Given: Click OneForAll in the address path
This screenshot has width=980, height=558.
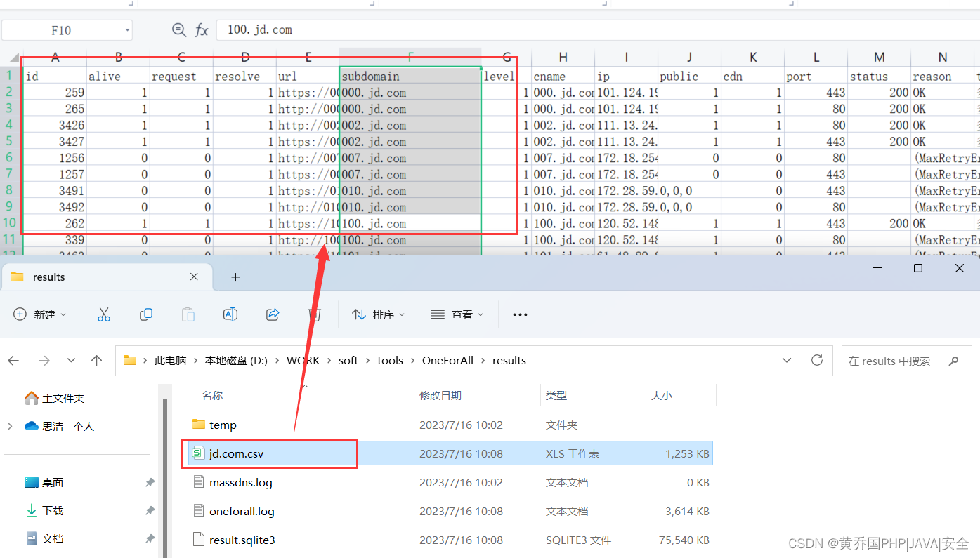Looking at the screenshot, I should (447, 361).
